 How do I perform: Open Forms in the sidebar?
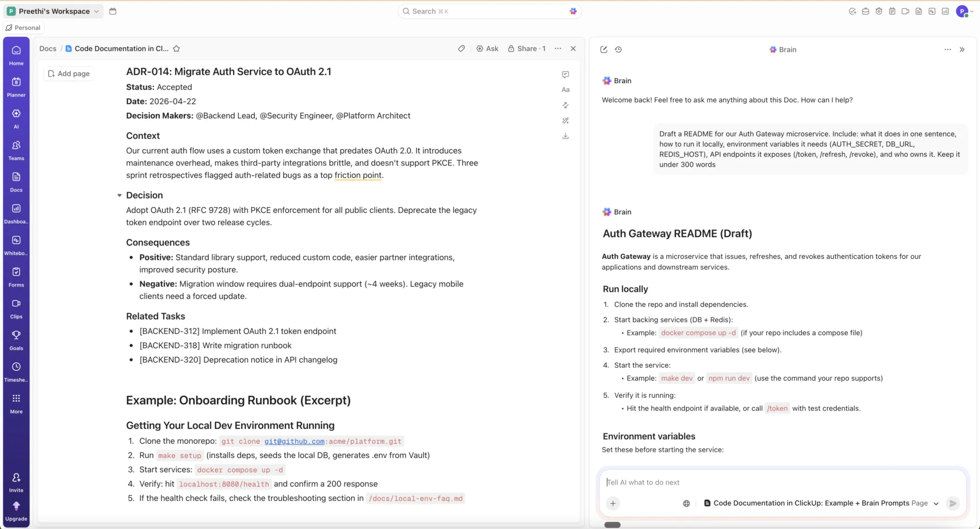coord(16,277)
